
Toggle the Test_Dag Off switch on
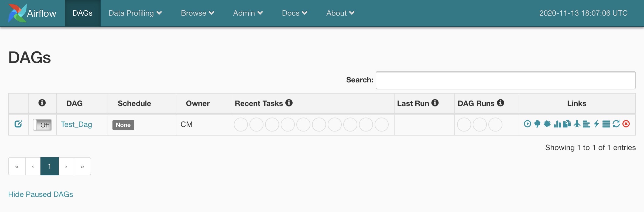42,125
